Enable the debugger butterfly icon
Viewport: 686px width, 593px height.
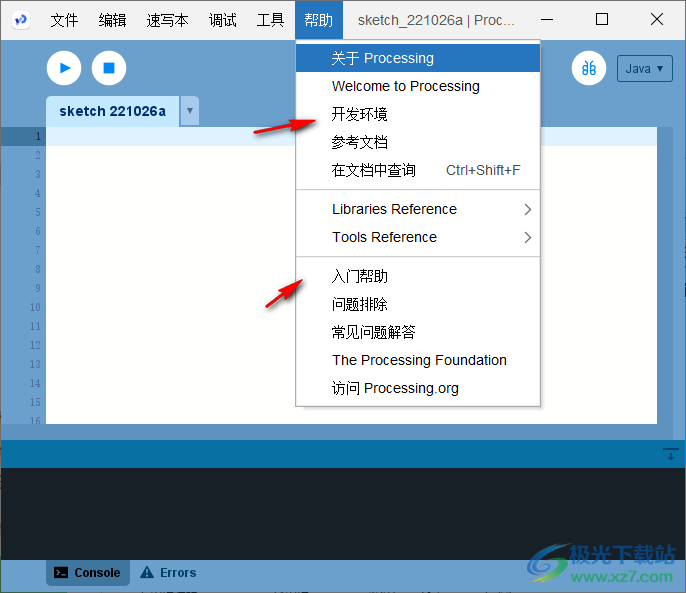(x=589, y=68)
